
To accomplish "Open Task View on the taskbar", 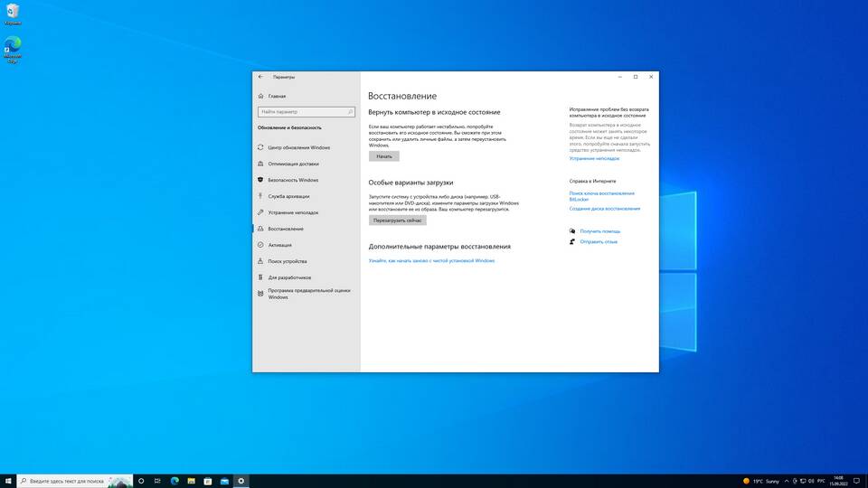I will pyautogui.click(x=157, y=481).
